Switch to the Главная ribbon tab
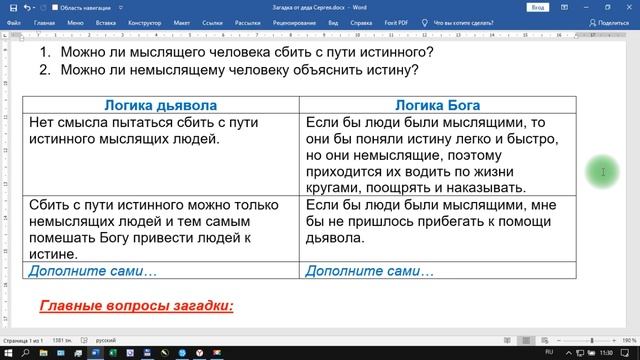Viewport: 640px width, 360px height. click(x=44, y=23)
